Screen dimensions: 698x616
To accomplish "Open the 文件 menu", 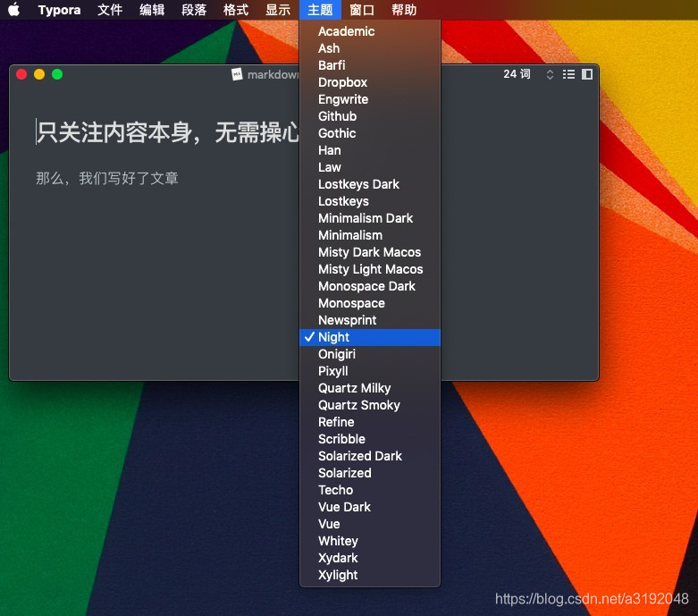I will click(110, 10).
